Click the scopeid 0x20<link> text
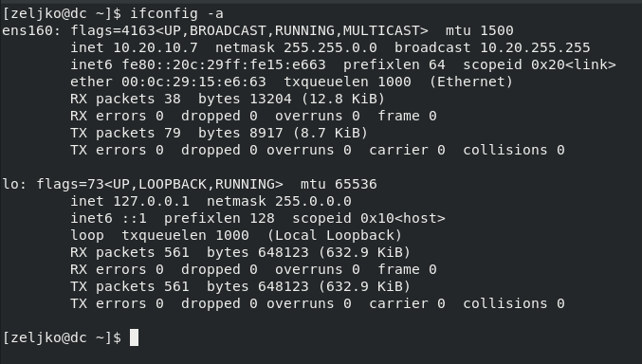The width and height of the screenshot is (642, 364). click(x=540, y=64)
